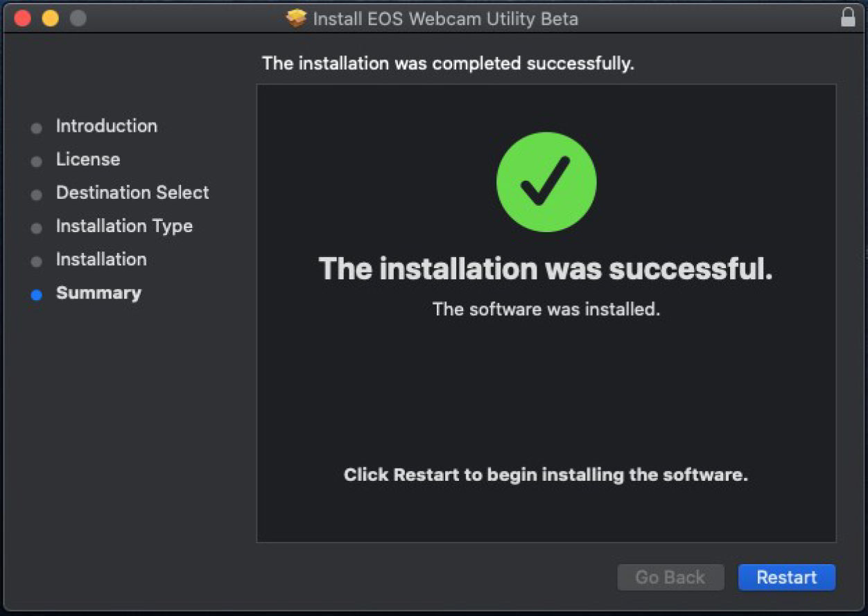Select the Installation sidebar entry
This screenshot has width=868, height=616.
pyautogui.click(x=101, y=260)
